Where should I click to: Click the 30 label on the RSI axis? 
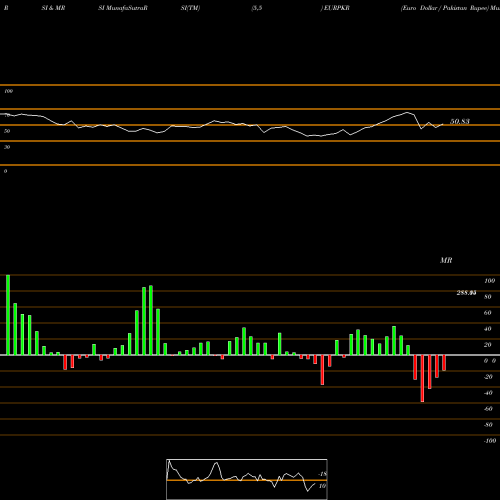pos(7,147)
